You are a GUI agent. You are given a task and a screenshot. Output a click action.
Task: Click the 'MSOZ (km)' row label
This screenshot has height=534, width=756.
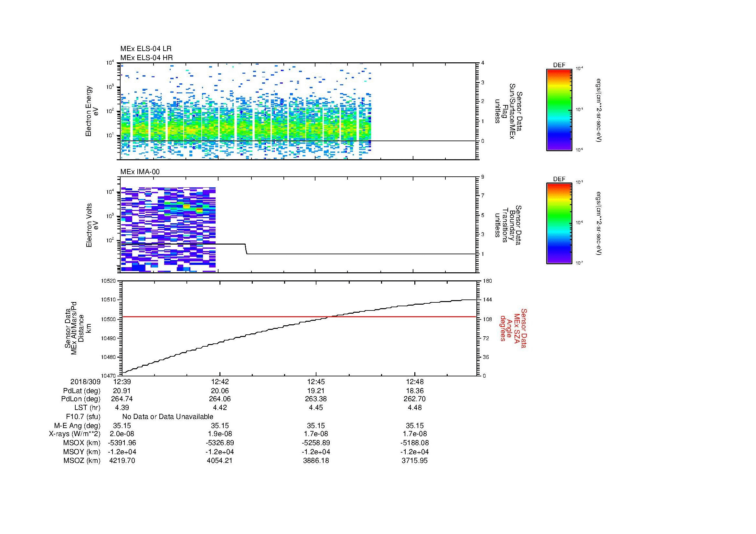click(x=82, y=461)
